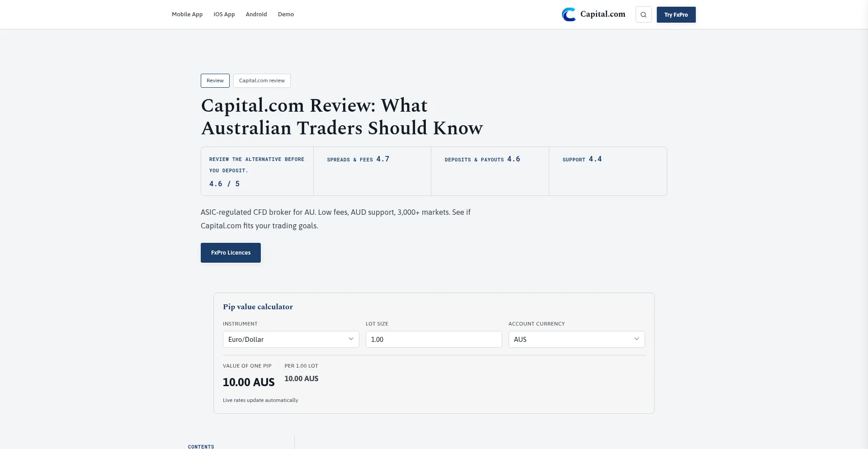Click the Pip value calculator heading
This screenshot has height=449, width=868.
click(x=258, y=307)
